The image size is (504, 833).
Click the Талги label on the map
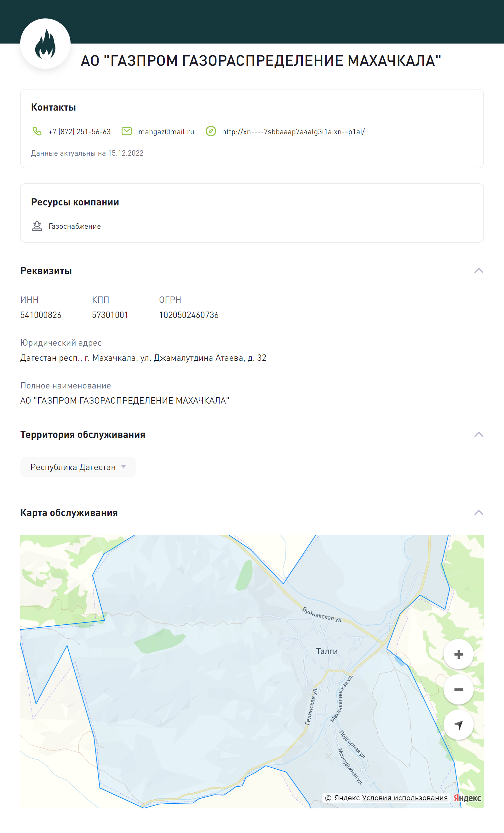coord(327,651)
